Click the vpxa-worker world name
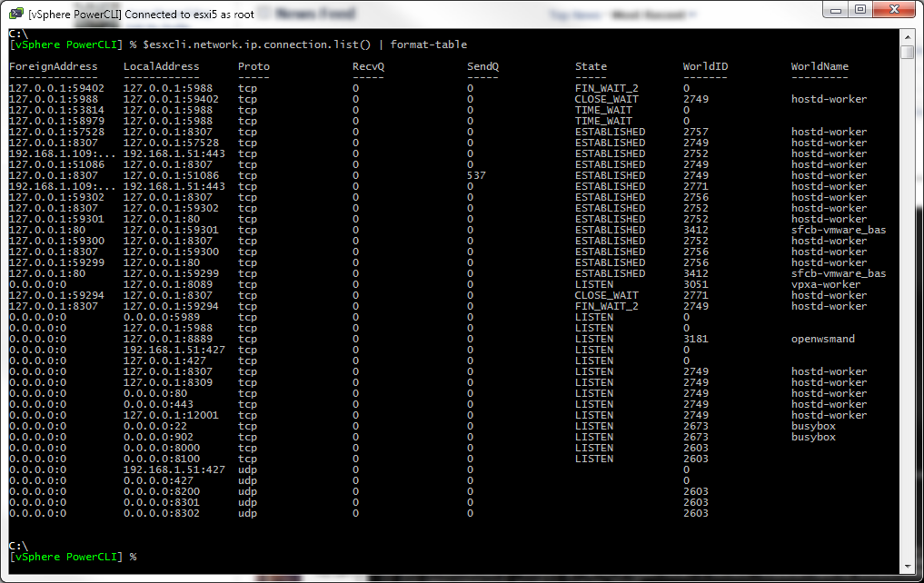Screen dimensions: 924x583 826,284
